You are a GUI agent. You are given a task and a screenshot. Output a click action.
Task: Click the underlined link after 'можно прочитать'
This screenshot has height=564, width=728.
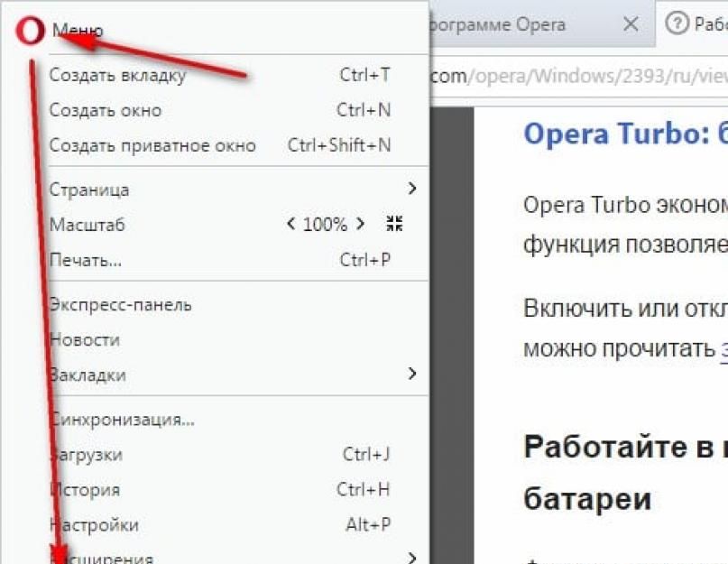click(724, 348)
